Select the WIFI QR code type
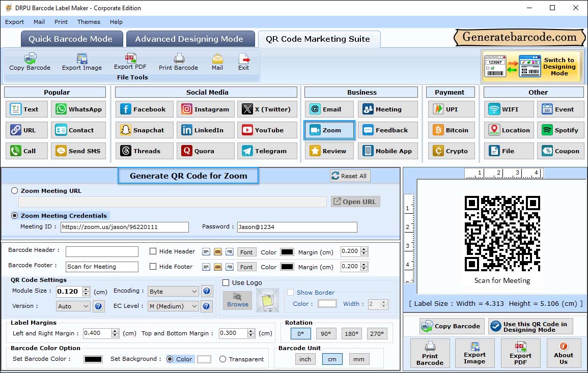This screenshot has width=588, height=373. tap(509, 109)
